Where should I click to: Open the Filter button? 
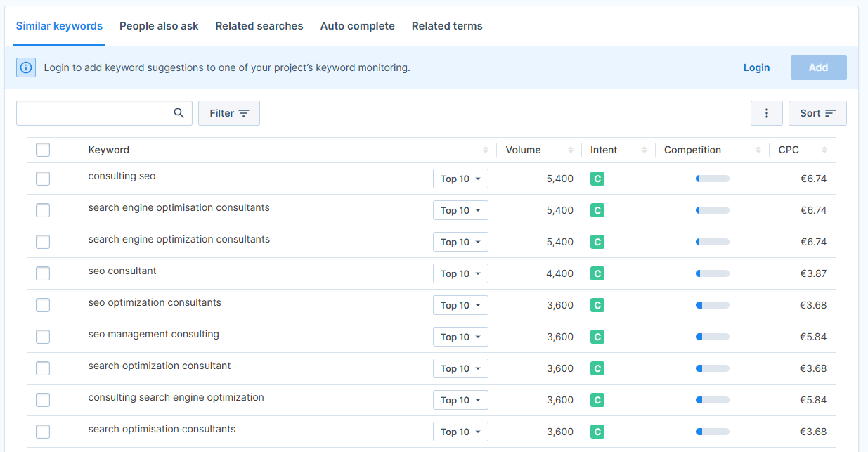point(229,113)
